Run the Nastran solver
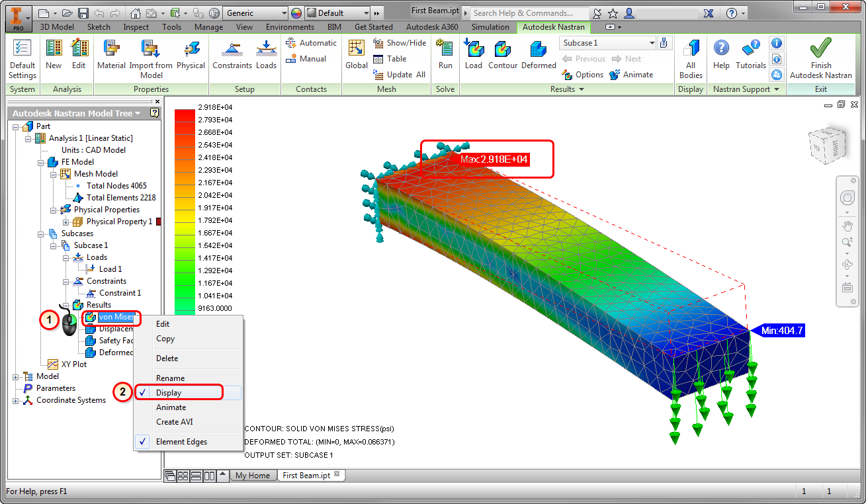 [x=445, y=54]
